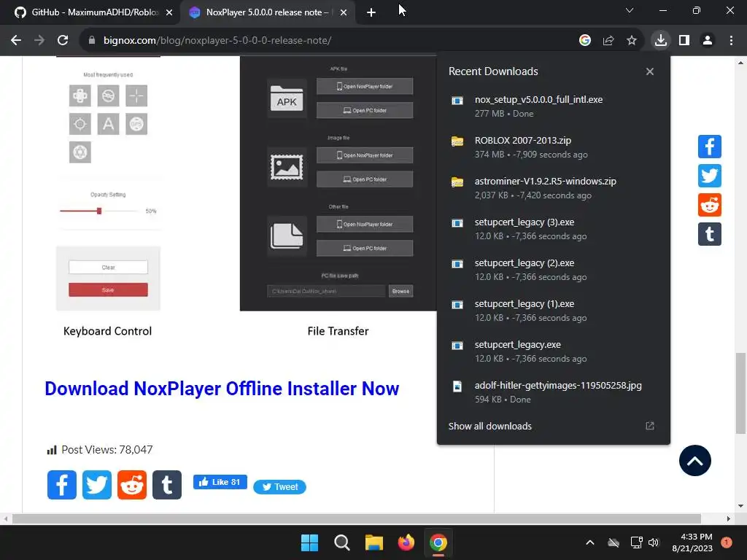Click the horizontal page scrollbar

click(356, 518)
